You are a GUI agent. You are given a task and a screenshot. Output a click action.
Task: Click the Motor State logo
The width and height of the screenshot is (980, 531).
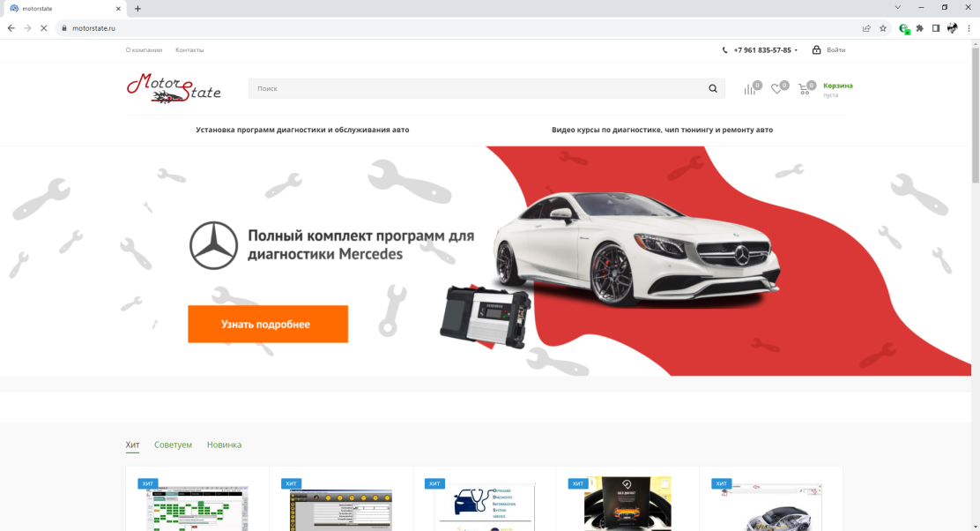174,88
